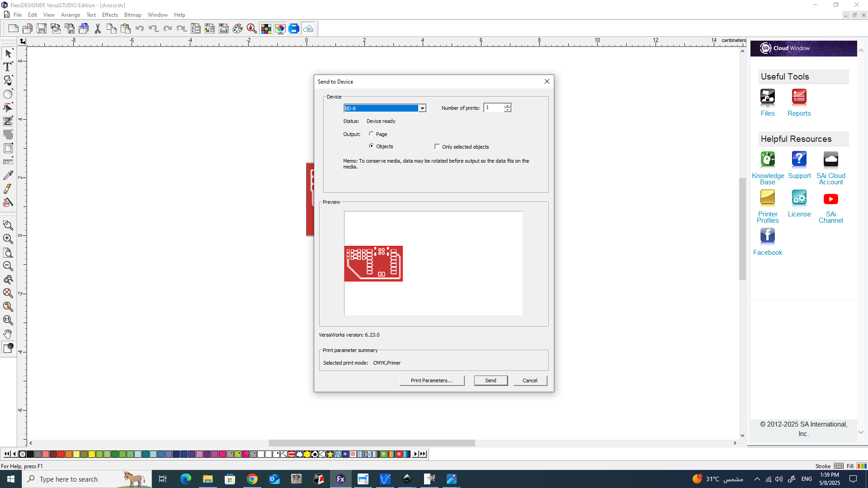Click the Undo arrow icon
The height and width of the screenshot is (488, 868).
[x=140, y=29]
